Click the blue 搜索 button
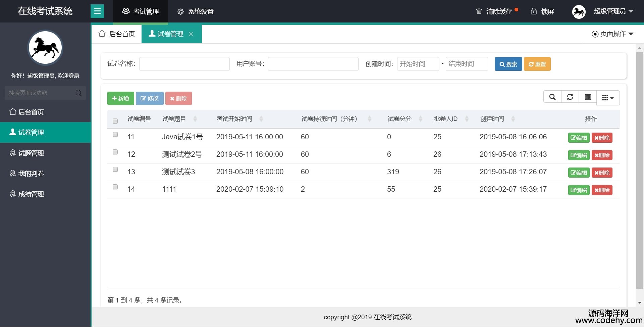 tap(508, 64)
